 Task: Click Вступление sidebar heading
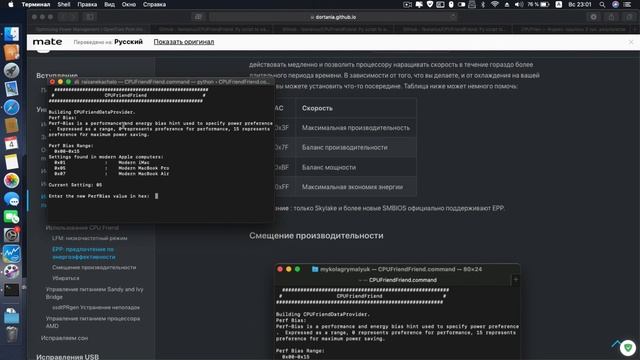point(57,76)
